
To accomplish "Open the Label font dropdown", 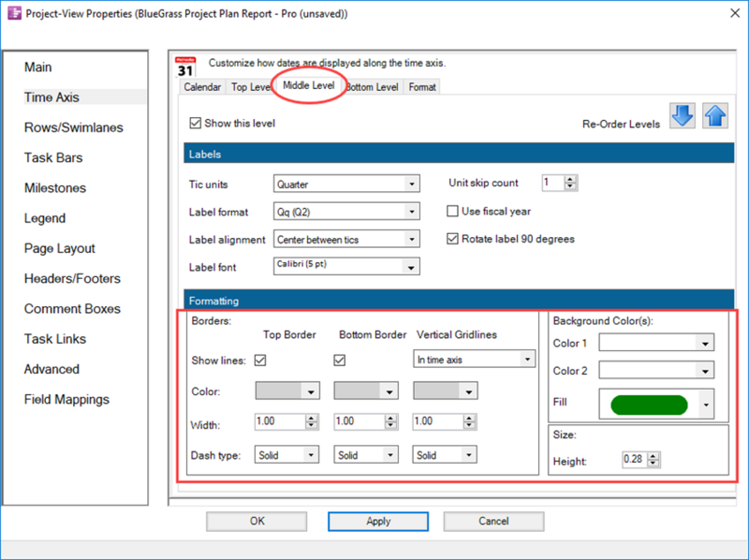I will [346, 267].
